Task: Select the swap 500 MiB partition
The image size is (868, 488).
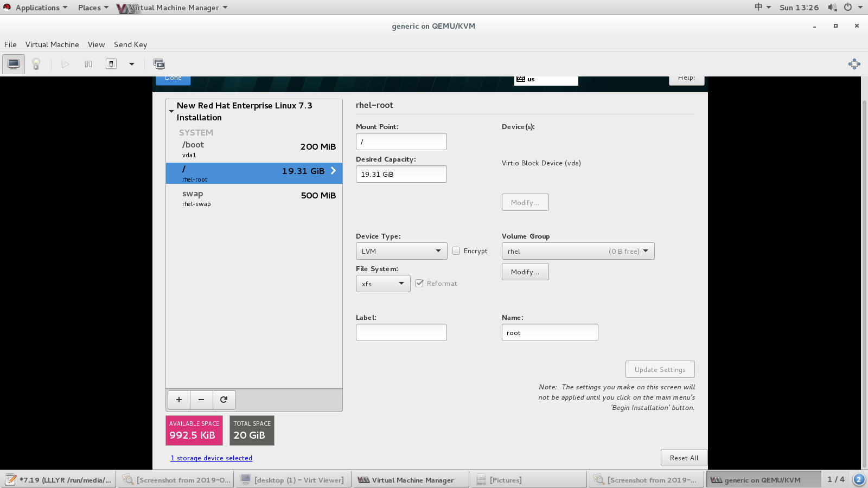Action: pos(254,198)
